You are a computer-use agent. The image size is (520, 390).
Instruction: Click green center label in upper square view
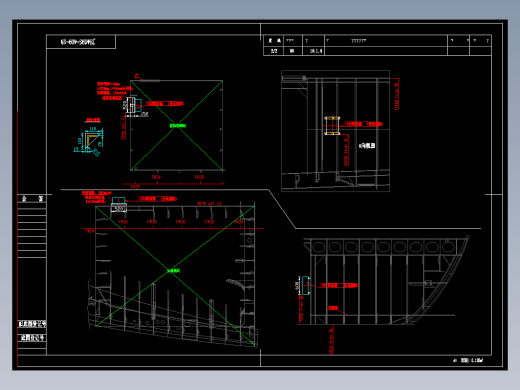[x=178, y=126]
